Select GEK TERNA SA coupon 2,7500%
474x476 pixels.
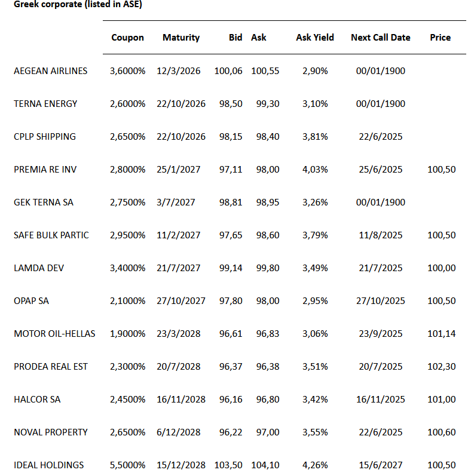[x=127, y=202]
